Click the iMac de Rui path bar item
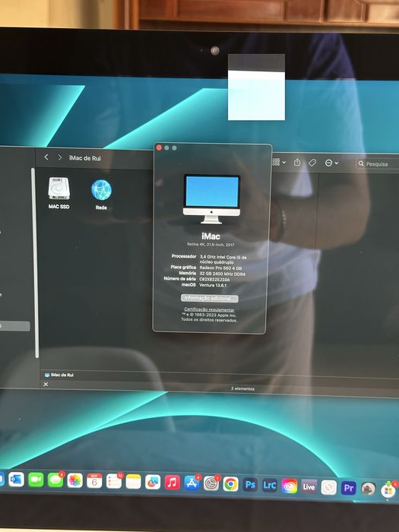This screenshot has height=532, width=399. coord(59,375)
